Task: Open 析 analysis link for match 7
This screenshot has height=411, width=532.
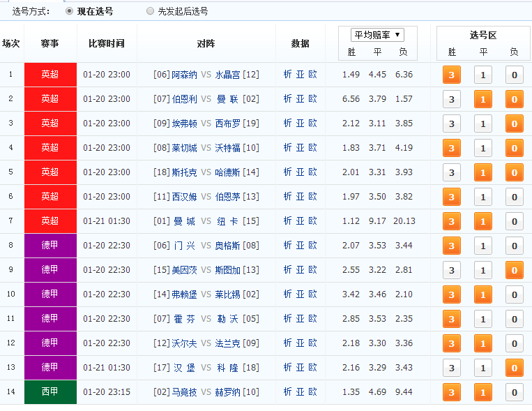Action: (287, 221)
